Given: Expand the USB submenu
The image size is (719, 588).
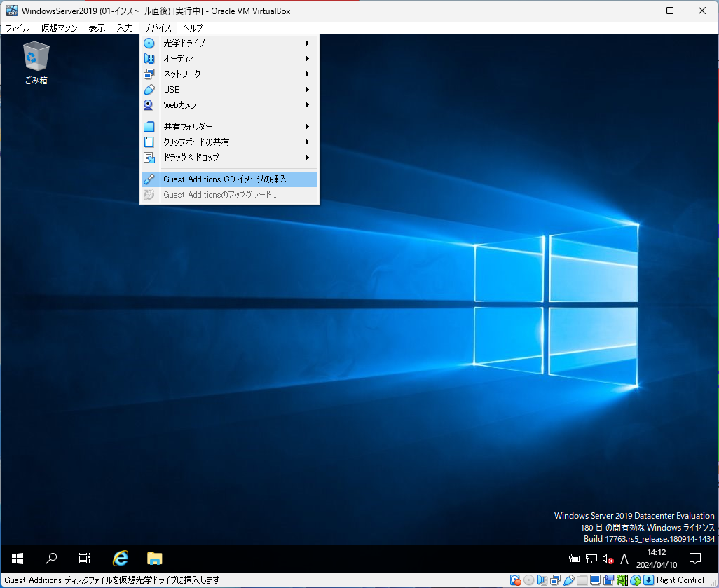Looking at the screenshot, I should click(229, 90).
